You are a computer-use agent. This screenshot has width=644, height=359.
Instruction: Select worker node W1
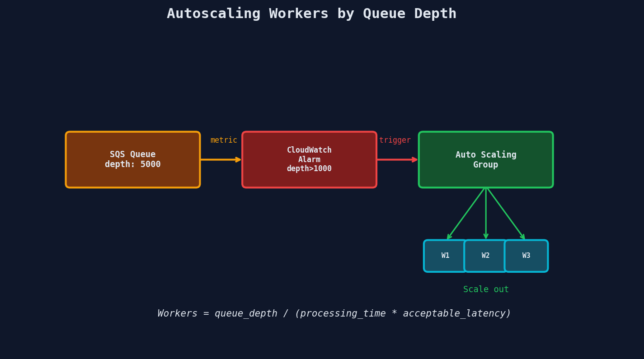click(445, 256)
